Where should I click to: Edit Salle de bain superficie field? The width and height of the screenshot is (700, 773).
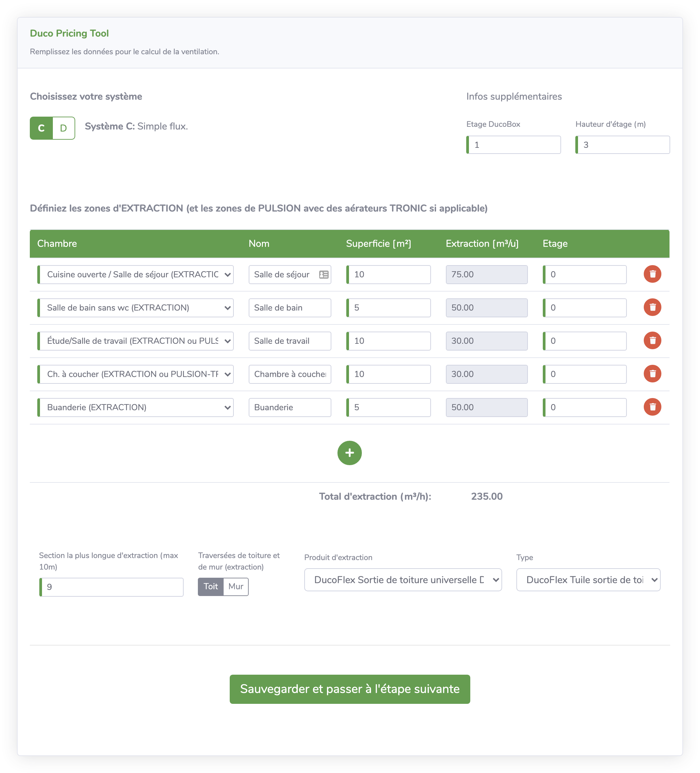point(389,308)
